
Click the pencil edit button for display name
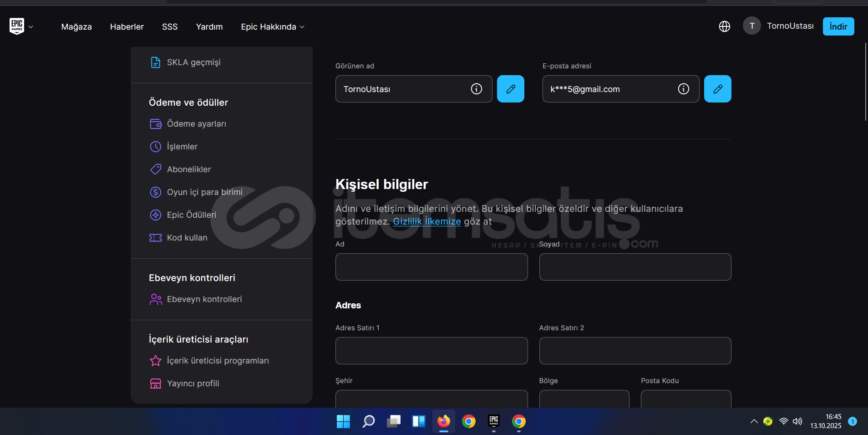510,89
